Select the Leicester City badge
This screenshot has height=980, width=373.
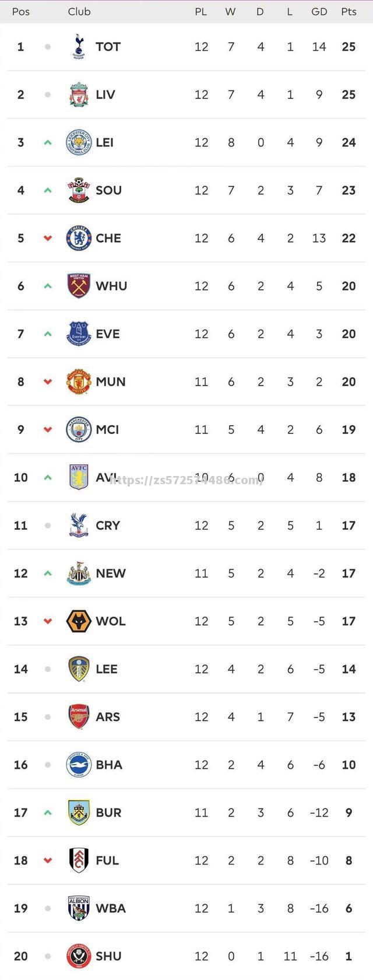(79, 142)
